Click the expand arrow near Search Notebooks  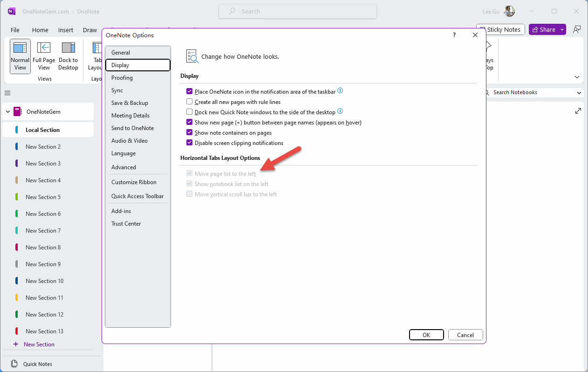tap(578, 110)
